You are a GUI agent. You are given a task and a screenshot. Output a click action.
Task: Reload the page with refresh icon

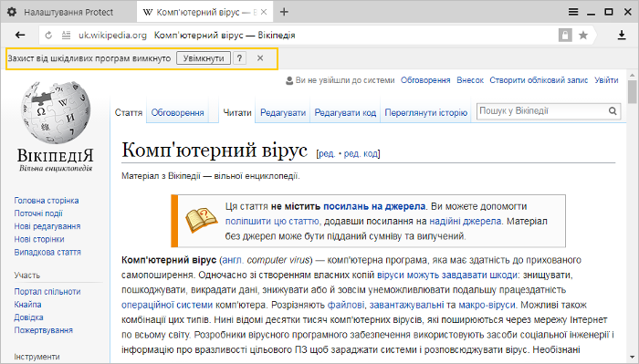pyautogui.click(x=48, y=36)
